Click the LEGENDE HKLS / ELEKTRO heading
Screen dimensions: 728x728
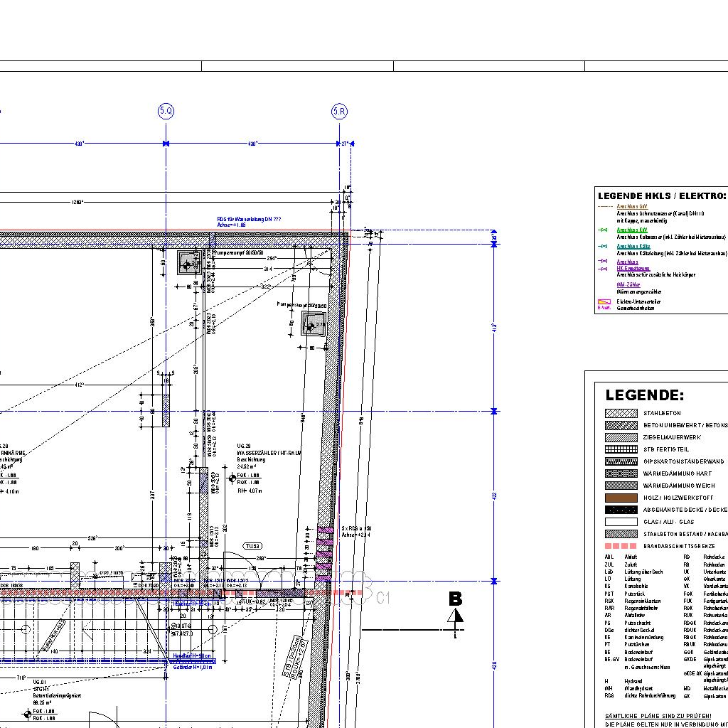click(x=661, y=196)
